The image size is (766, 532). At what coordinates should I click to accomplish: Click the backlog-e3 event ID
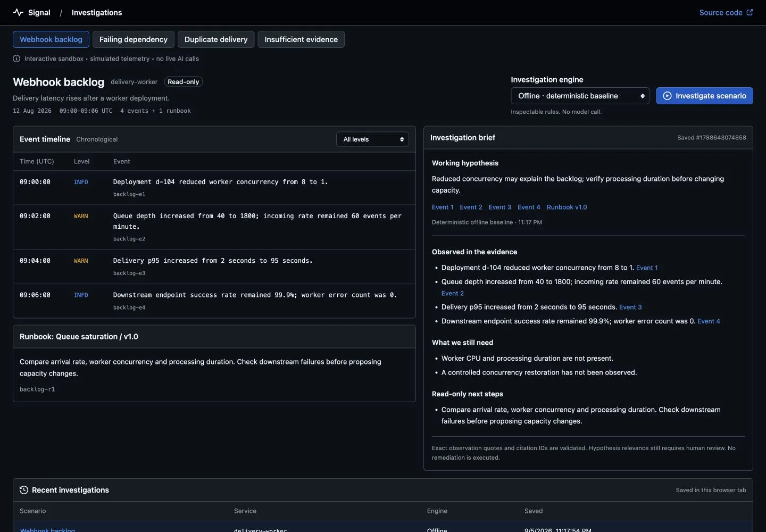(x=129, y=273)
